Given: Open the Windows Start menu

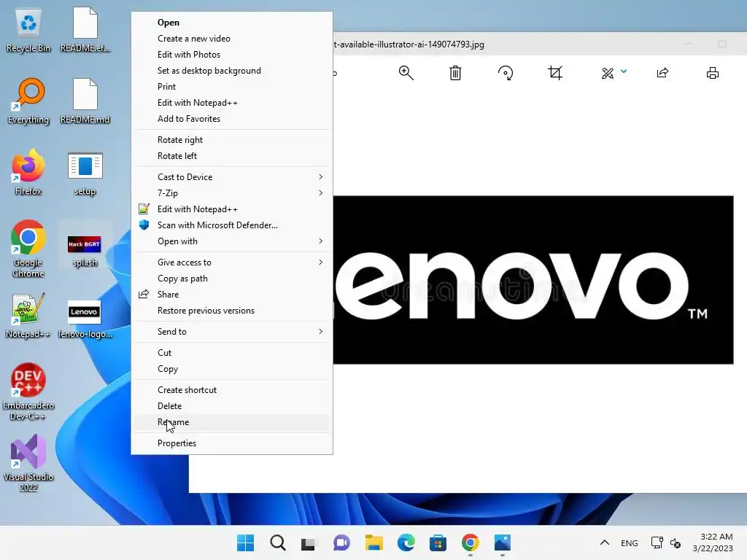Looking at the screenshot, I should (245, 542).
